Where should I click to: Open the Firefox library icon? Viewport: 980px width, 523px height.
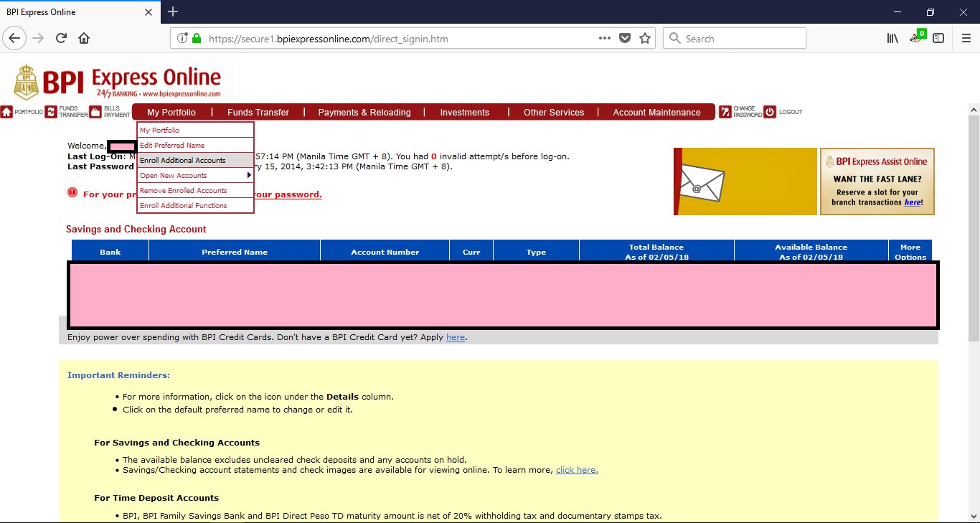pyautogui.click(x=892, y=37)
